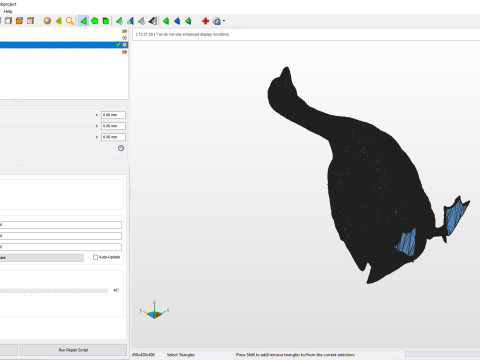Click the enhanced display functions log message
This screenshot has width=480, height=360.
(x=183, y=34)
